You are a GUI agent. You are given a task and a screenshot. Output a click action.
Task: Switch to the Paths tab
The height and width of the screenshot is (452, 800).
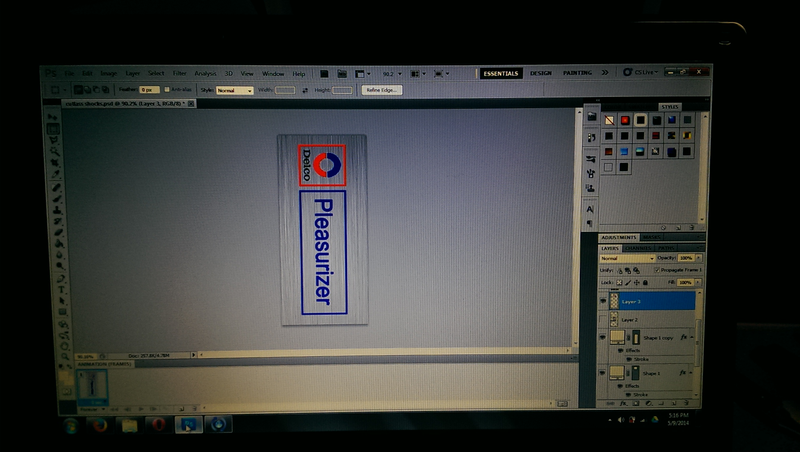tap(666, 248)
